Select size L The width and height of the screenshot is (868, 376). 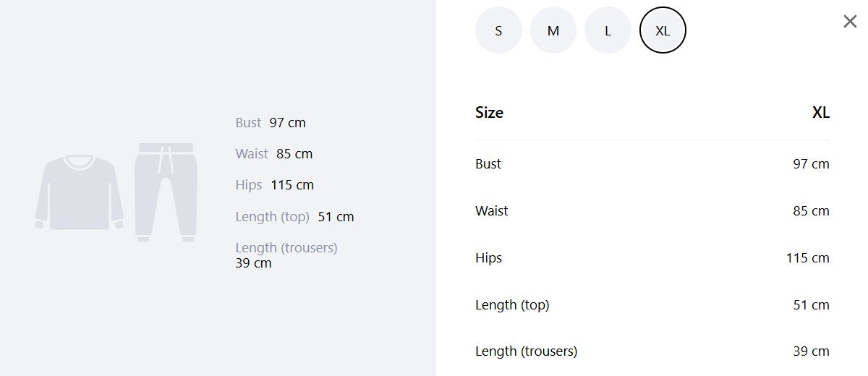608,30
